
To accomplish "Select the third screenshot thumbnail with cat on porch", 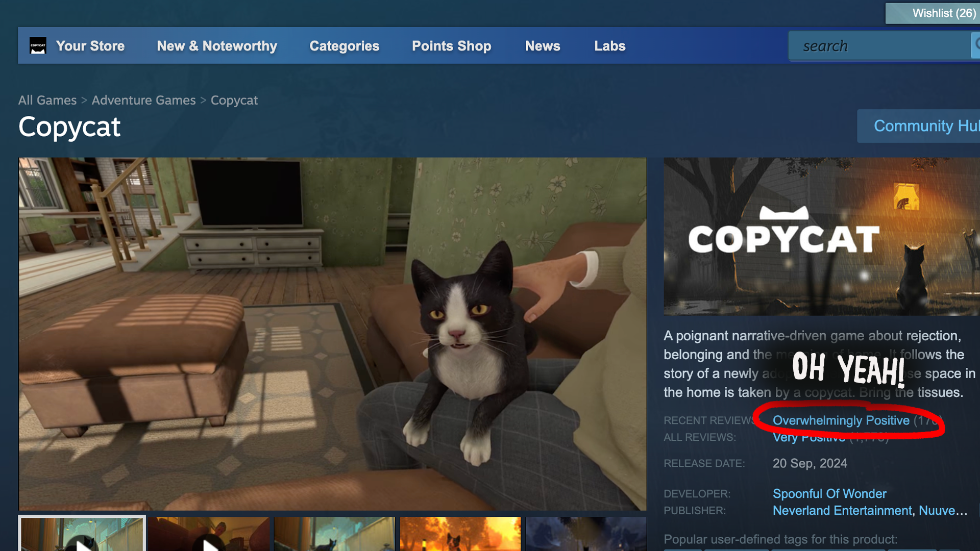I will pos(334,534).
